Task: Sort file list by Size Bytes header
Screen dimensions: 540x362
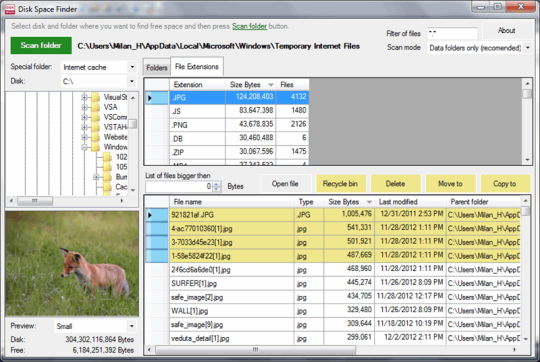Action: coord(349,202)
